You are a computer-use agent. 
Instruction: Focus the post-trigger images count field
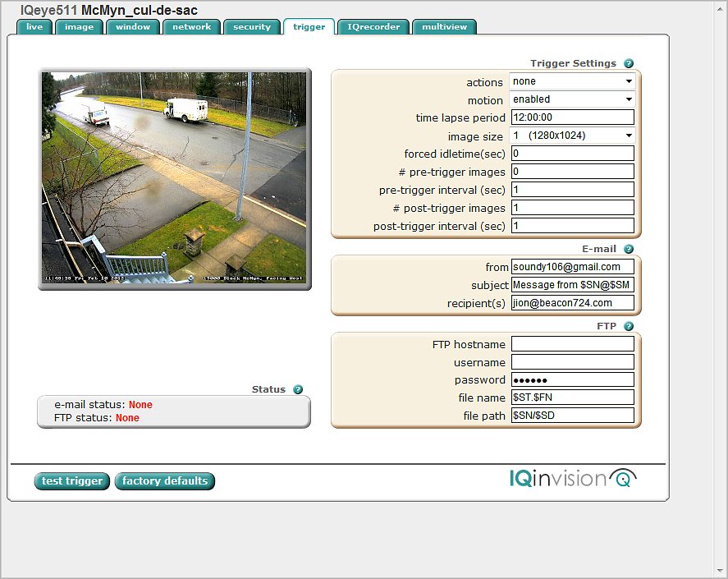tap(572, 208)
